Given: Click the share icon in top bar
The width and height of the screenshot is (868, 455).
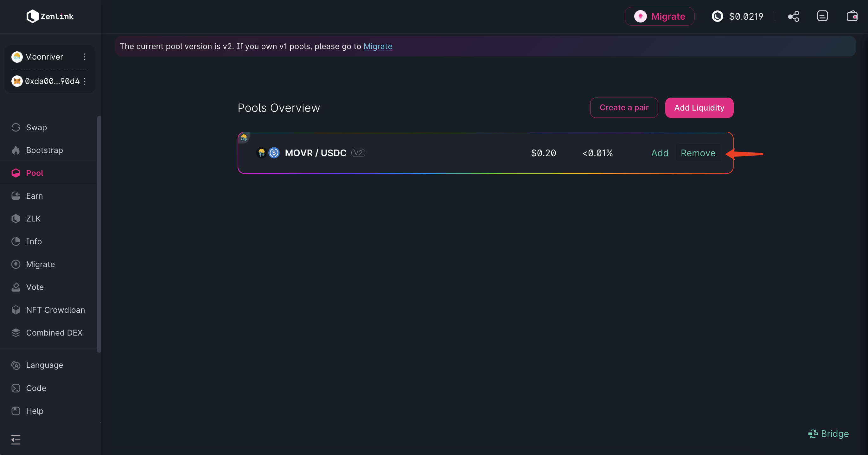Looking at the screenshot, I should 793,16.
